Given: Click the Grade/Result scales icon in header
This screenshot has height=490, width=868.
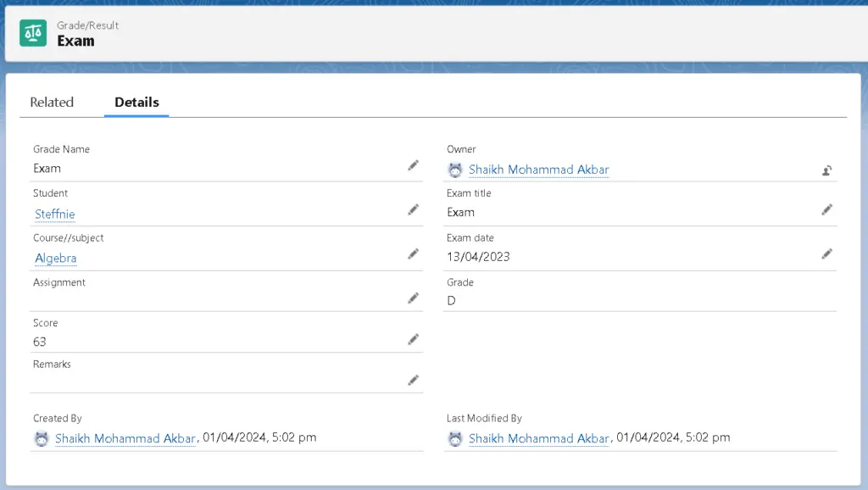Looking at the screenshot, I should (34, 33).
